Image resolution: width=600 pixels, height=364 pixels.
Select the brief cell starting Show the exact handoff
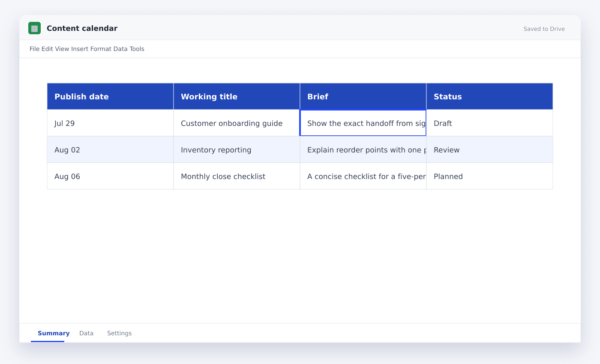click(x=363, y=123)
